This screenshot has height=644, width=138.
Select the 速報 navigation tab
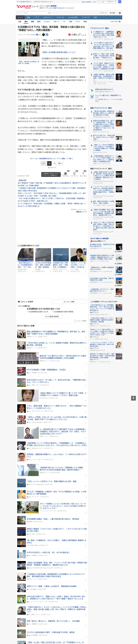tap(28, 17)
